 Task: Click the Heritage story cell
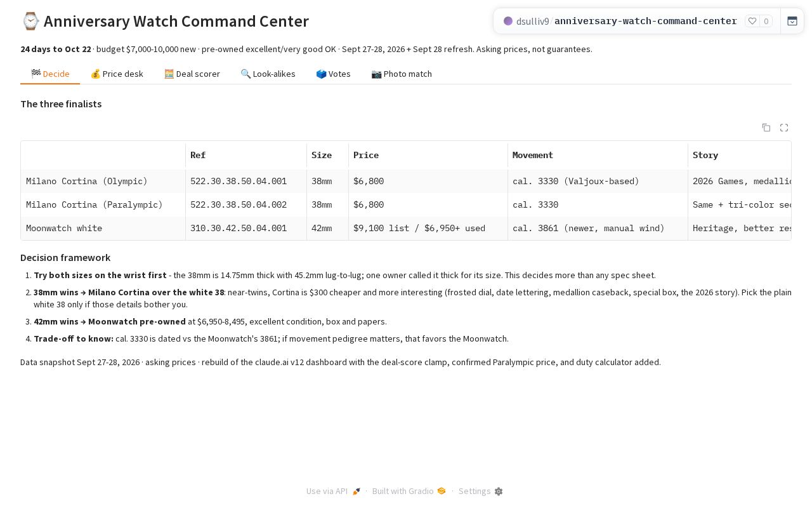click(740, 229)
